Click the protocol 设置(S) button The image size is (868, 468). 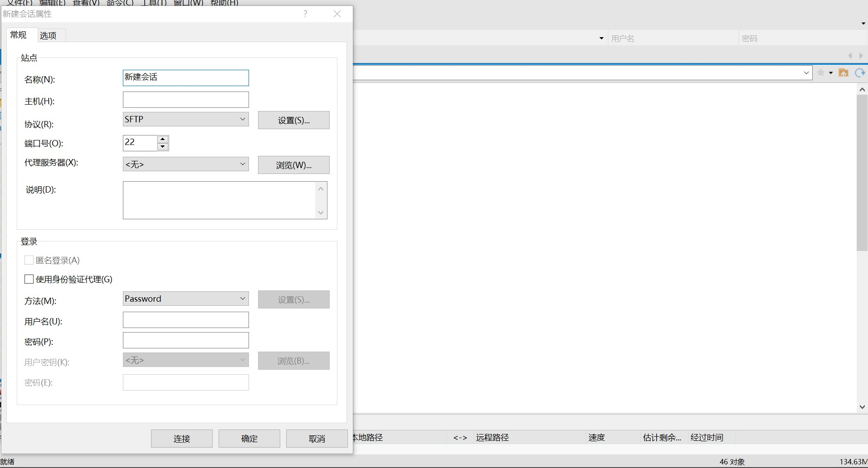click(294, 120)
